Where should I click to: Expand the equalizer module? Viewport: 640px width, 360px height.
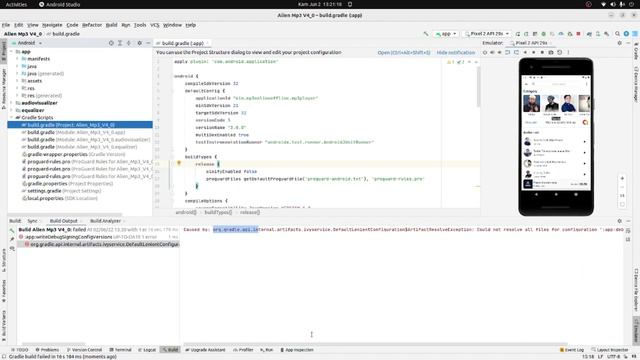(x=11, y=110)
